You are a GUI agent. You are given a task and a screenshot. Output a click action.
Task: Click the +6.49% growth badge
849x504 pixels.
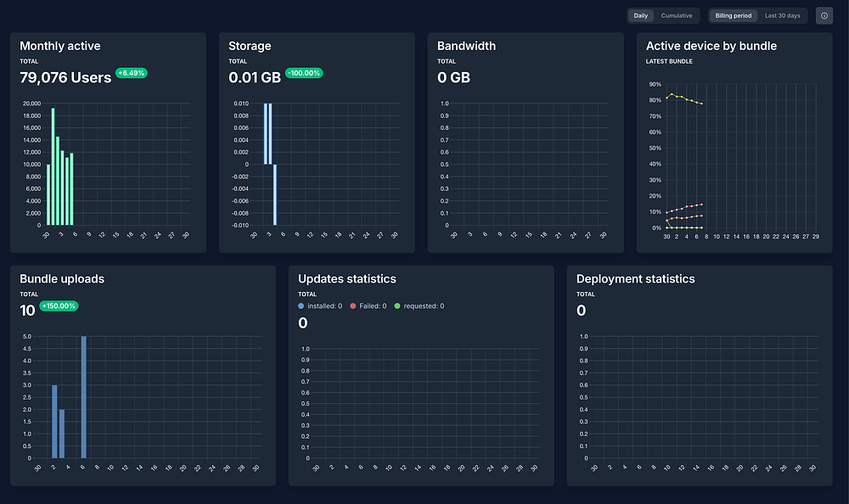click(132, 73)
